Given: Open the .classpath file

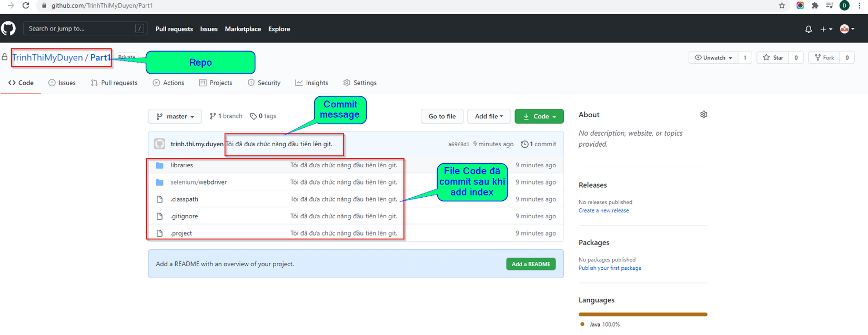Looking at the screenshot, I should [184, 199].
